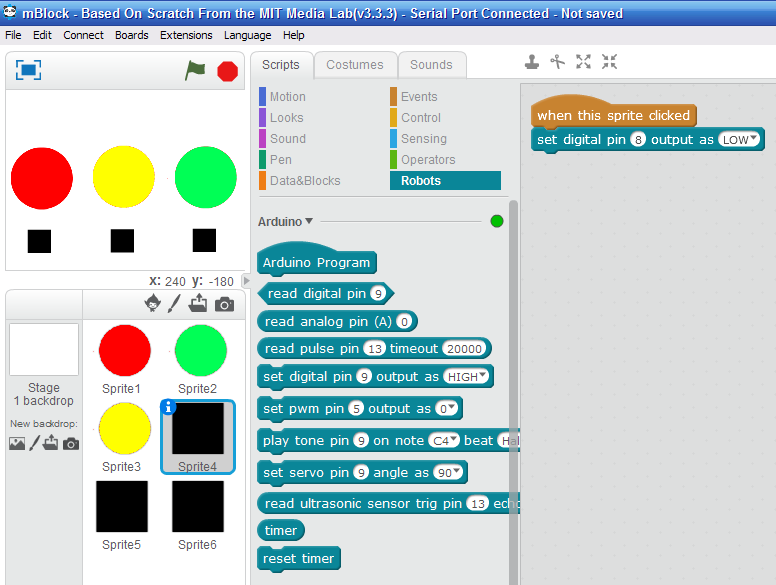Select the Pen block category
Image resolution: width=776 pixels, height=585 pixels.
(x=275, y=160)
